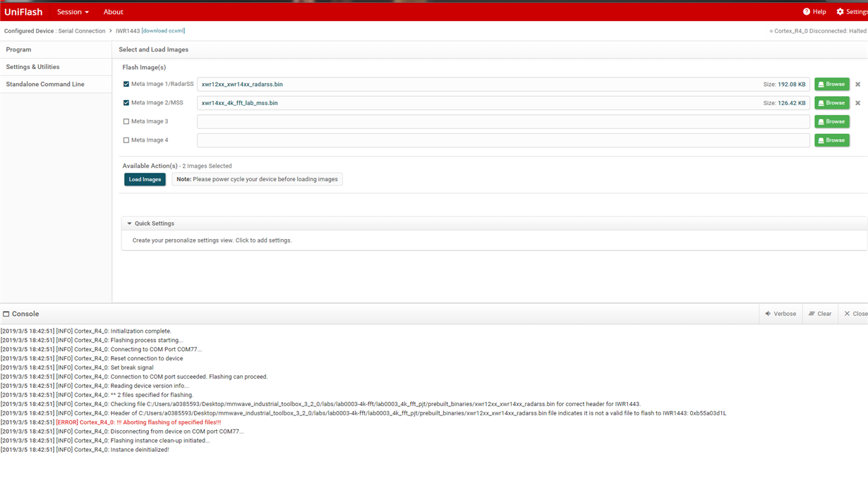The image size is (868, 483).
Task: Click the download ccxml link
Action: coord(163,31)
